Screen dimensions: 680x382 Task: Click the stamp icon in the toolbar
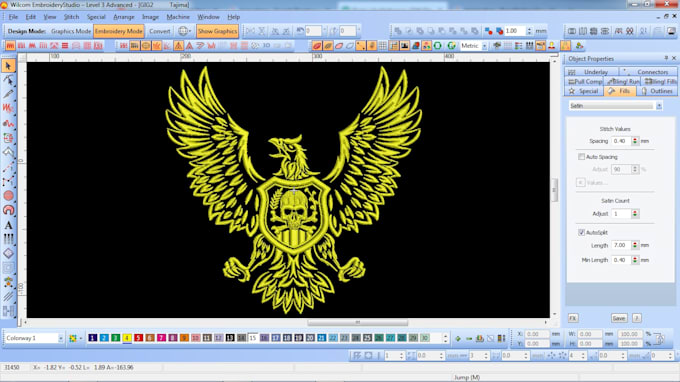pyautogui.click(x=552, y=46)
